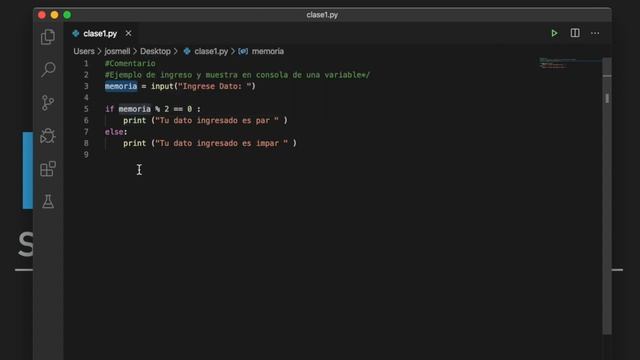
Task: Click the else keyword on line 7
Action: [114, 132]
